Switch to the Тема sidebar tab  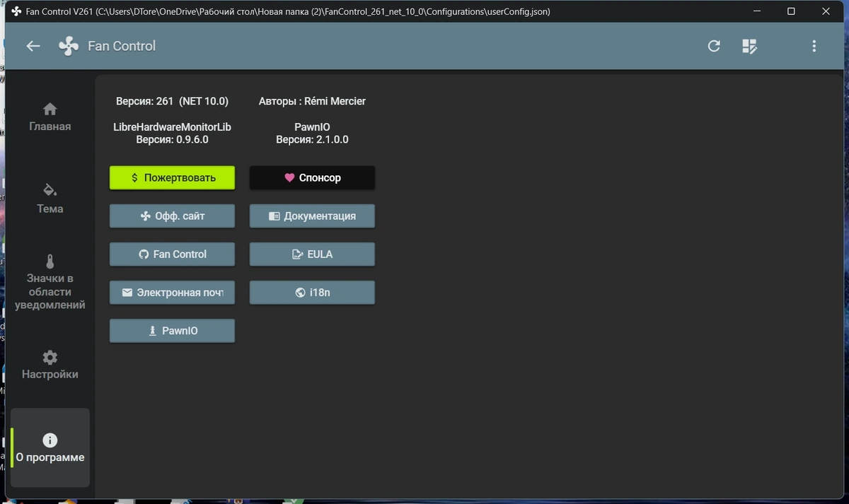pos(50,199)
